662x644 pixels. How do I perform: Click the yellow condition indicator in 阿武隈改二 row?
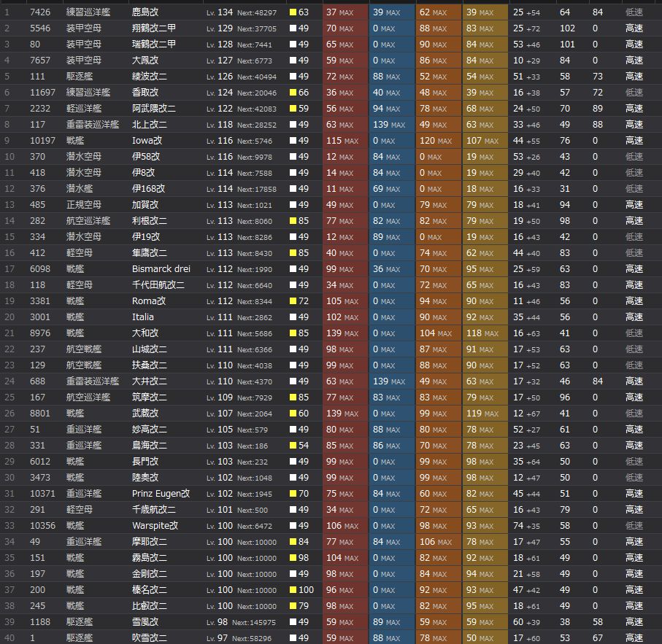(x=293, y=109)
